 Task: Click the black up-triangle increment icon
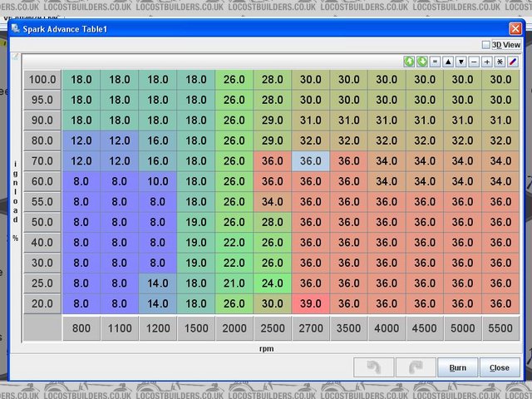(448, 62)
